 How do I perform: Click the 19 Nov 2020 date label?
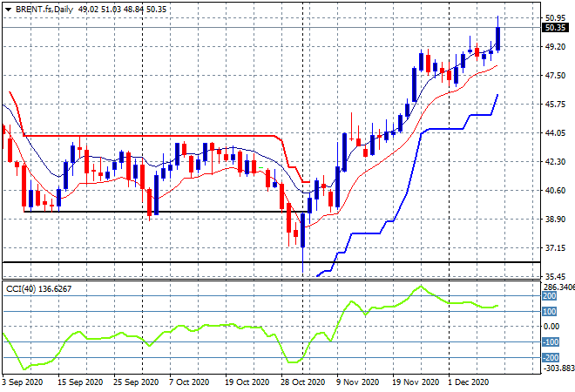[x=416, y=382]
